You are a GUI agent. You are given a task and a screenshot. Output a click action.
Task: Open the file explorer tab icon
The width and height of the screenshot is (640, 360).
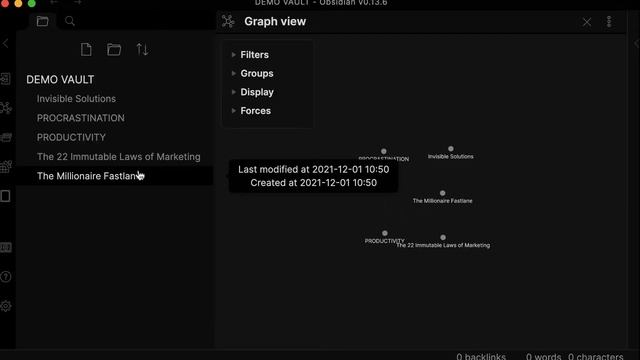point(42,21)
